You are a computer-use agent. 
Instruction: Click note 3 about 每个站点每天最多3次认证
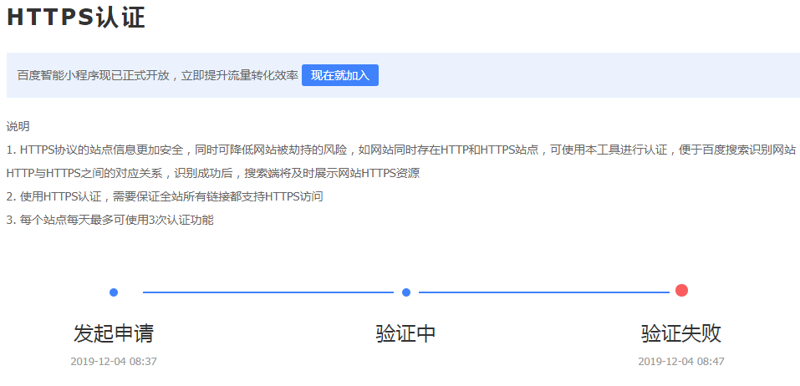[110, 221]
